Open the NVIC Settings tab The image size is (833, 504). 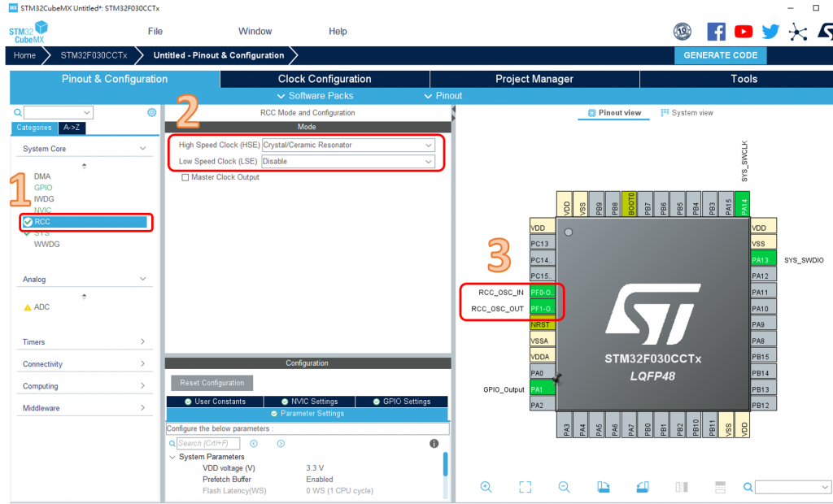pyautogui.click(x=309, y=402)
